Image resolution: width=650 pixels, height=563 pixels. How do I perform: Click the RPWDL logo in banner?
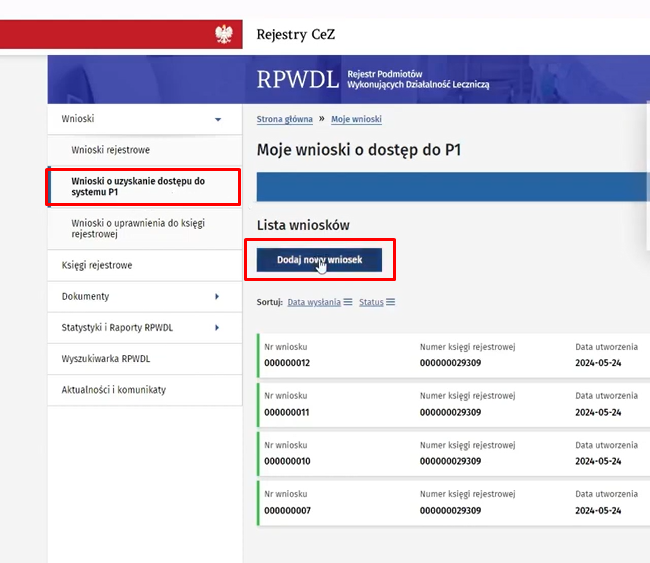[x=297, y=80]
